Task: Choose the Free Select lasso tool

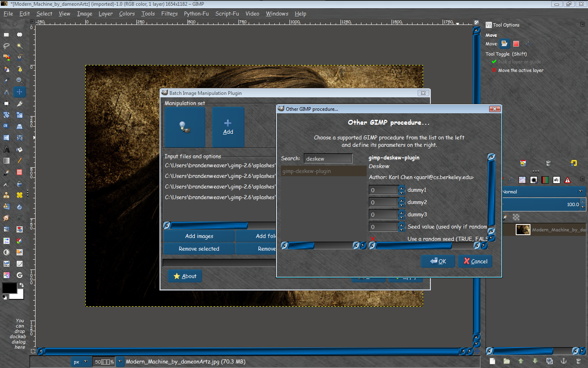Action: click(7, 46)
